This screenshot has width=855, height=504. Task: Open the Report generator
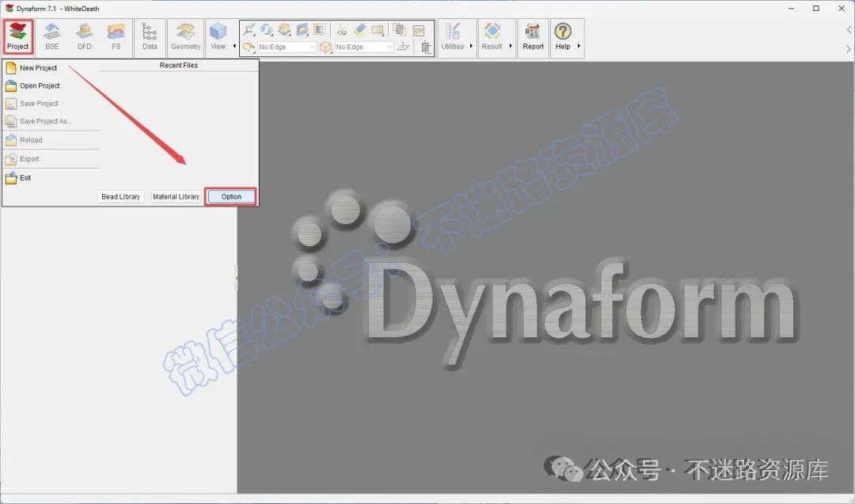pos(533,36)
